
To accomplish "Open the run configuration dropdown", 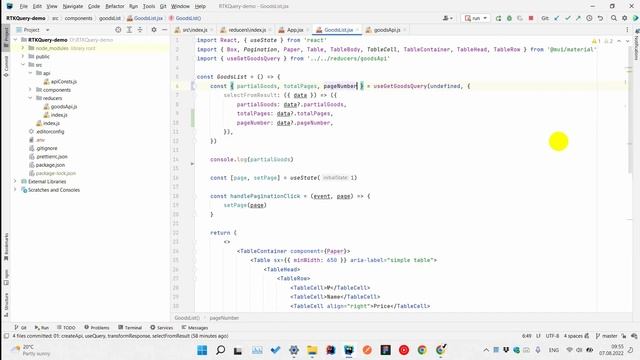I will (476, 18).
